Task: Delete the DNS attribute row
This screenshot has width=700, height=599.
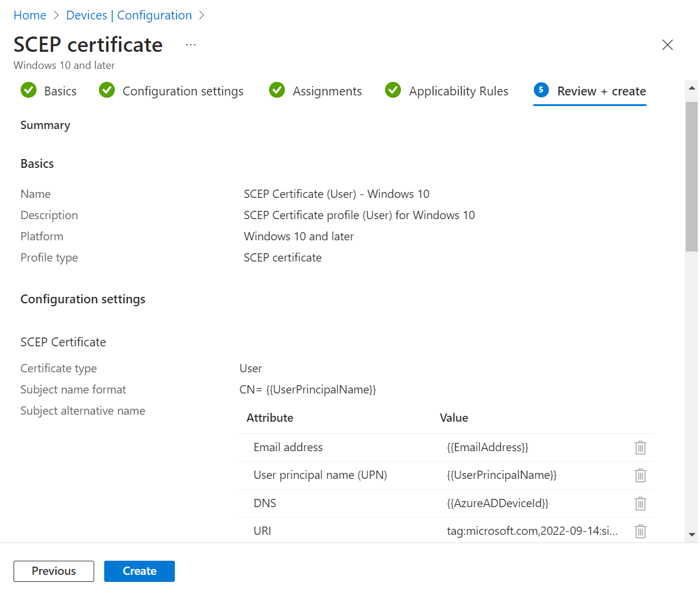Action: point(640,503)
